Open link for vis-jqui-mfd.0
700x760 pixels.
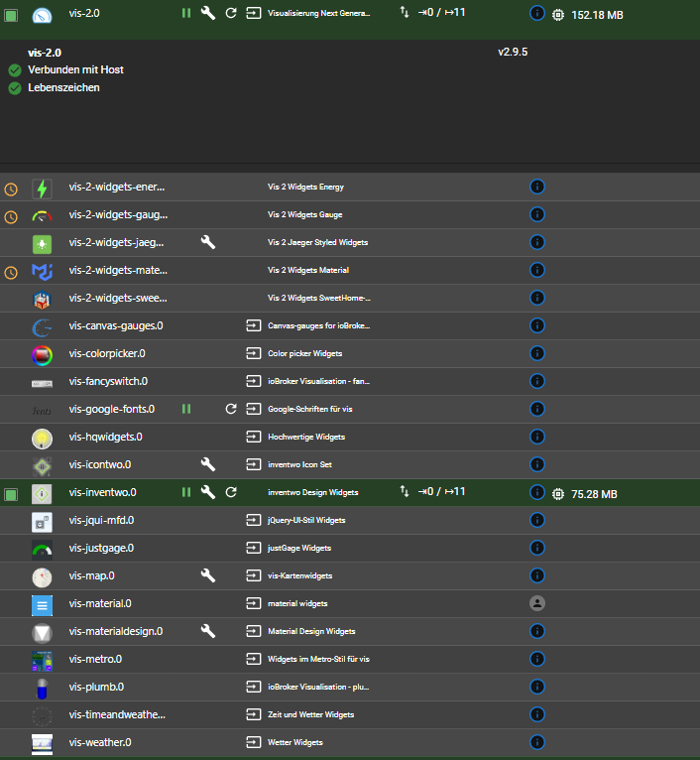tap(254, 520)
